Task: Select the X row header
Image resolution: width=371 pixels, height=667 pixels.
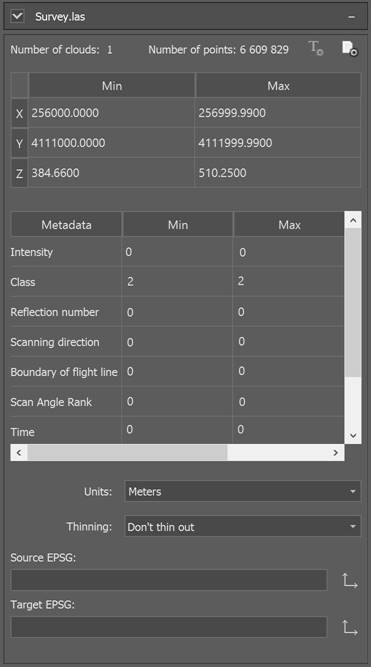Action: [20, 114]
